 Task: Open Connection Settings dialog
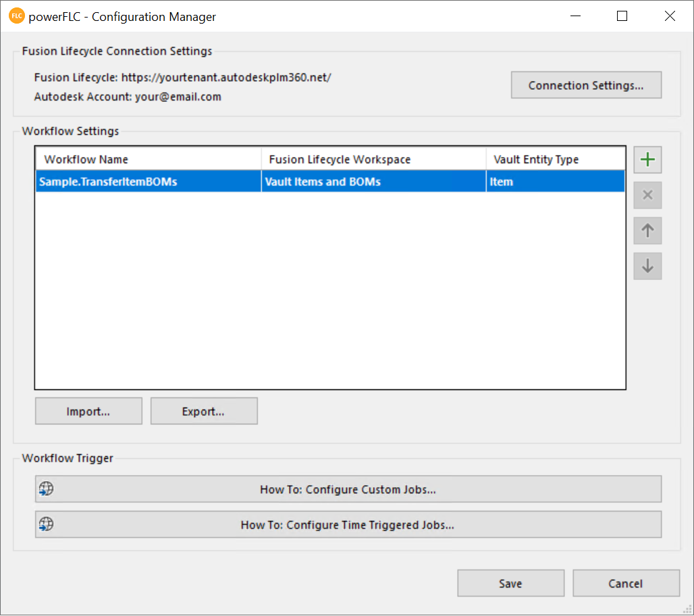pos(585,86)
